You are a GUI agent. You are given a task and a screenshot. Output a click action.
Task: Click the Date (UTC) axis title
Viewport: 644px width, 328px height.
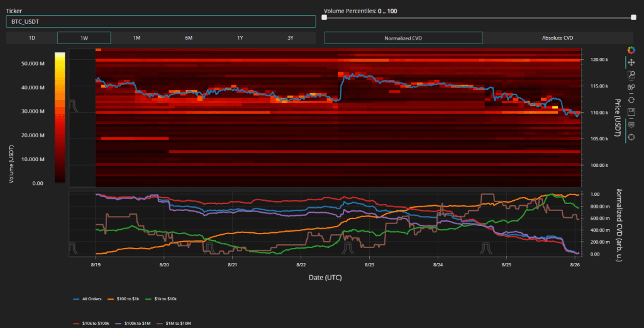[325, 278]
